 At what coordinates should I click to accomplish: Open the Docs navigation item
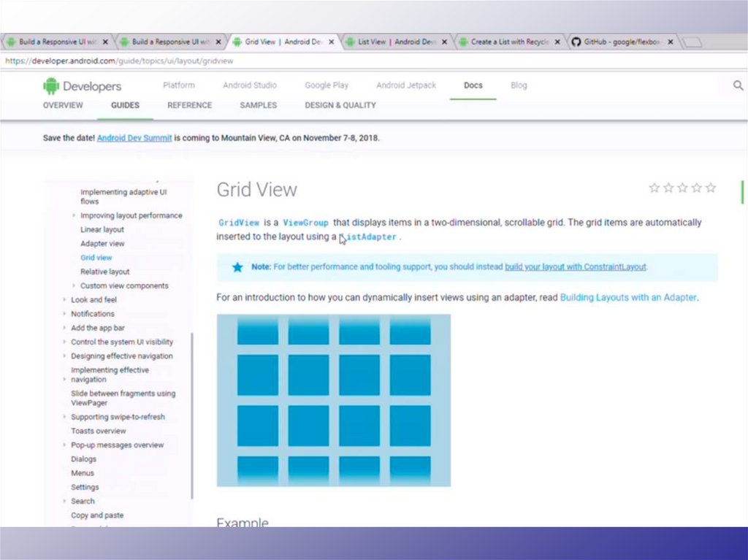(x=473, y=85)
